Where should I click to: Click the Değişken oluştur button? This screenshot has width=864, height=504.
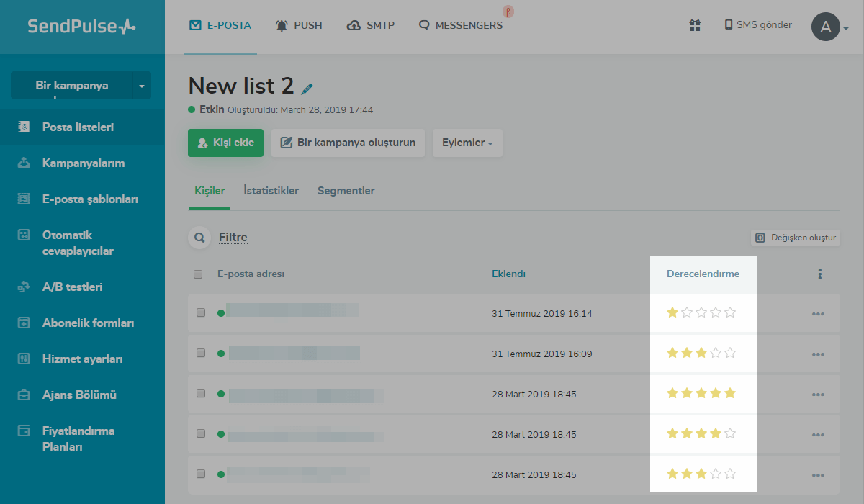click(795, 238)
